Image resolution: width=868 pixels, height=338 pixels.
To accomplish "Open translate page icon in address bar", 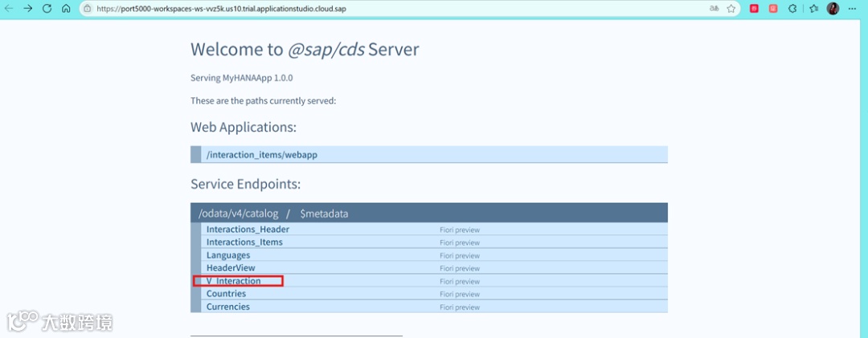I will pos(714,9).
